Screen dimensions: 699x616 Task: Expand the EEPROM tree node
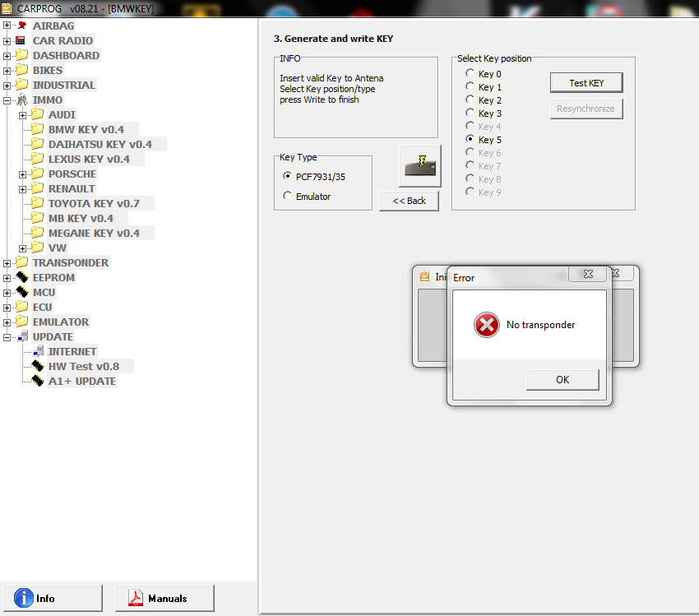click(7, 278)
